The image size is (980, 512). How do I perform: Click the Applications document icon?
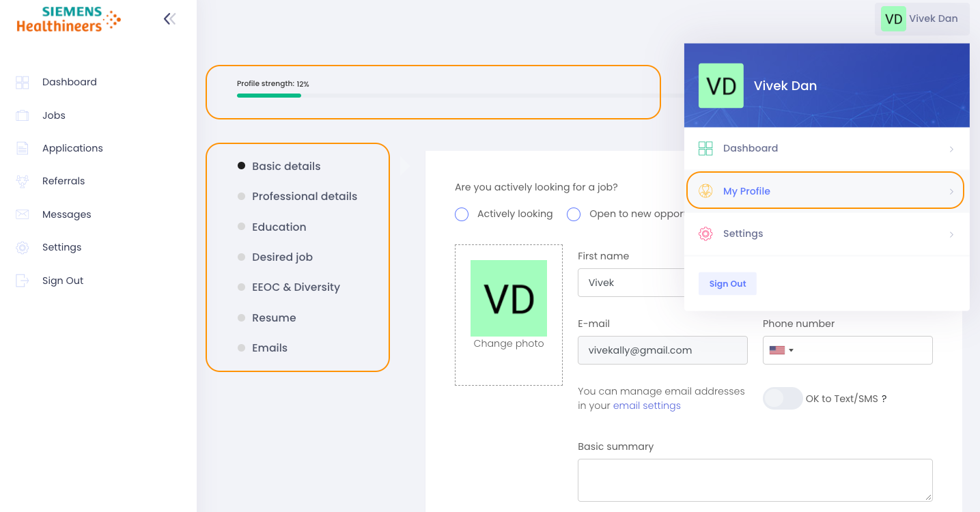point(23,148)
